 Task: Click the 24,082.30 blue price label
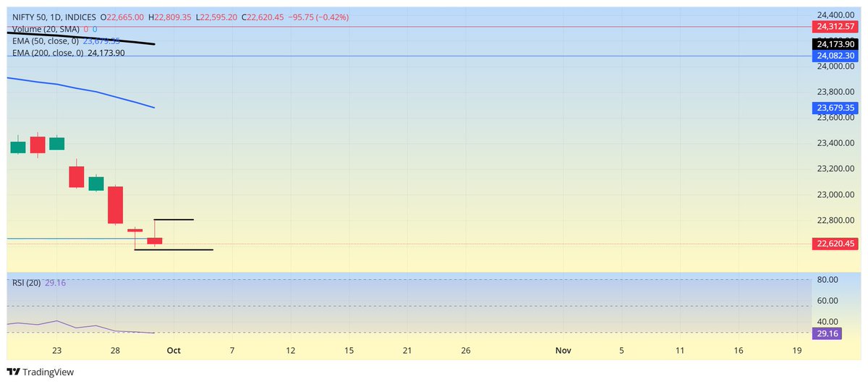(835, 55)
